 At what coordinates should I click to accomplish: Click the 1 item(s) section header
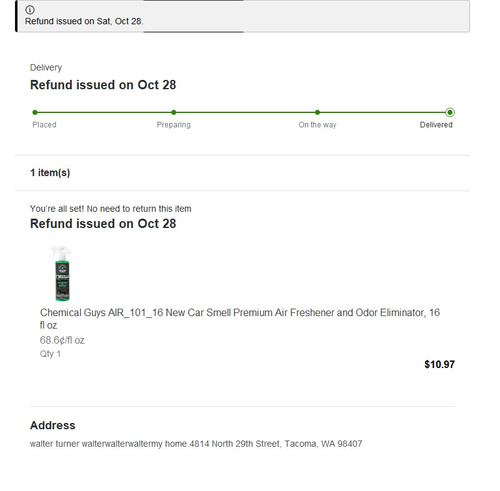tap(50, 173)
